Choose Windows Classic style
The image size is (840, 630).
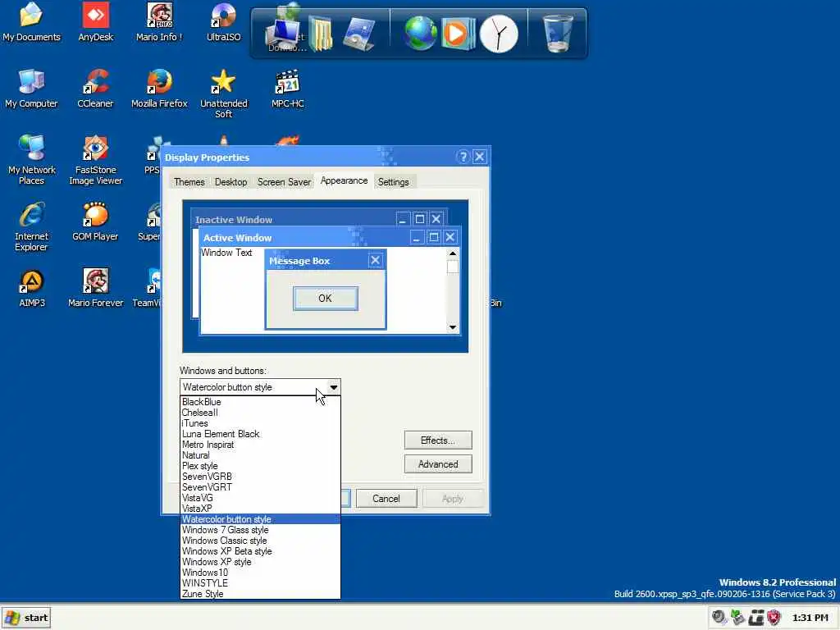click(260, 541)
